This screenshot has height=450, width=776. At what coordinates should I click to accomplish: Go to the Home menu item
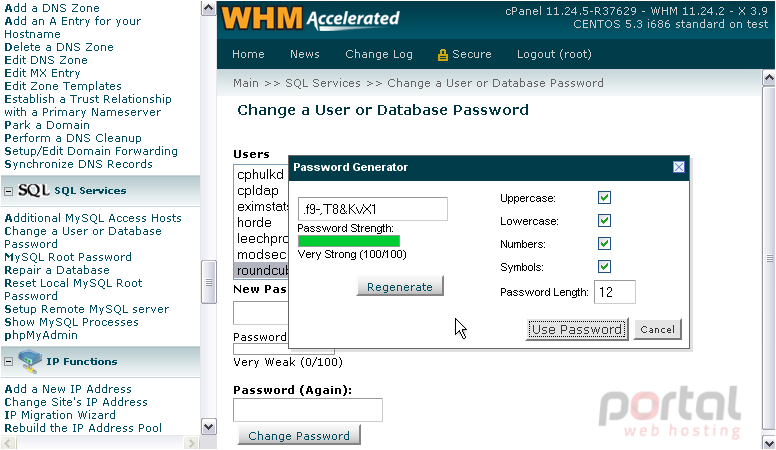pos(248,54)
